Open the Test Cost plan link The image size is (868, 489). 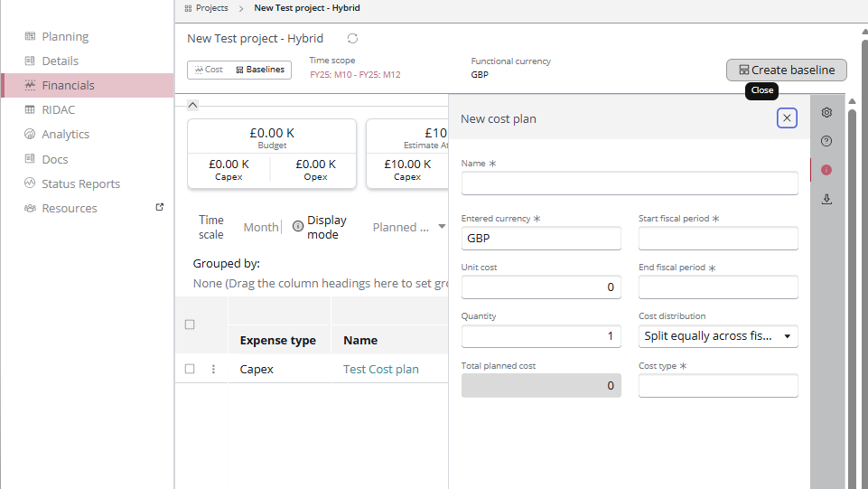click(380, 369)
